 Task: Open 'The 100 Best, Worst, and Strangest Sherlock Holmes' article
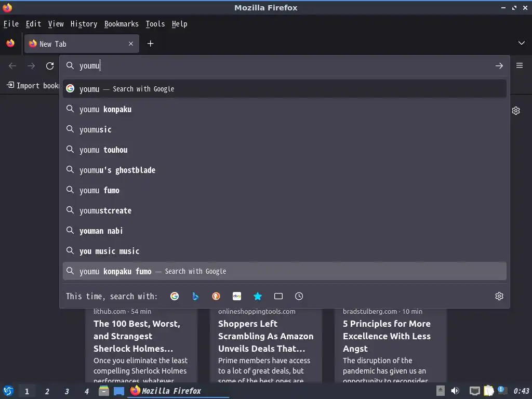click(x=137, y=336)
